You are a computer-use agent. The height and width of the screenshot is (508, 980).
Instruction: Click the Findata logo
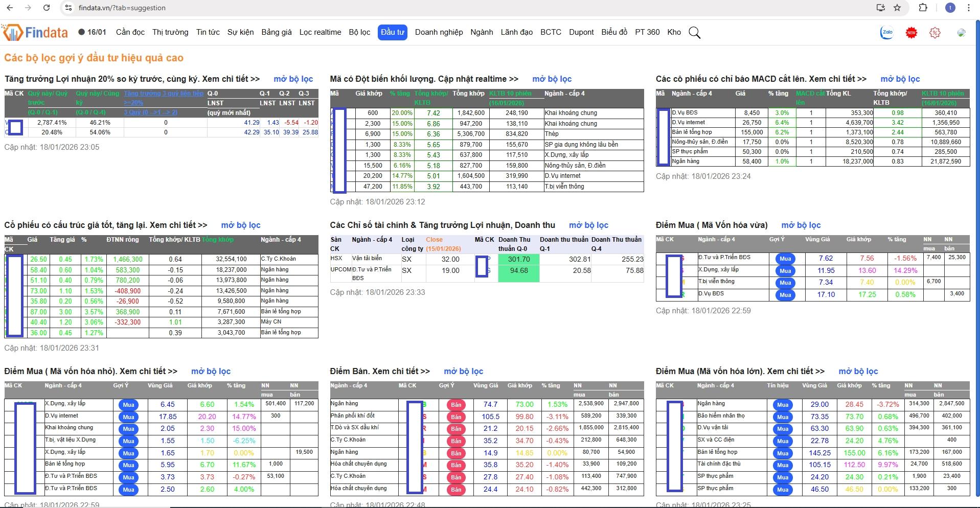click(35, 33)
